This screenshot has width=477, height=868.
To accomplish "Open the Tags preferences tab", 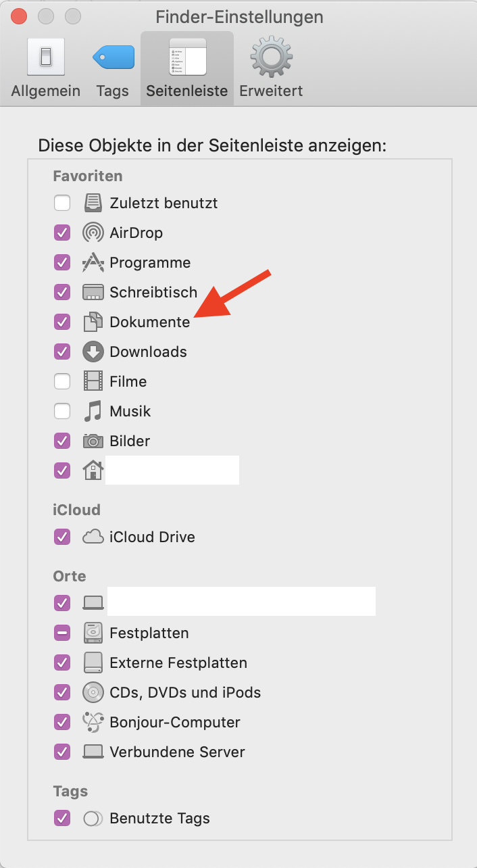I will point(112,68).
